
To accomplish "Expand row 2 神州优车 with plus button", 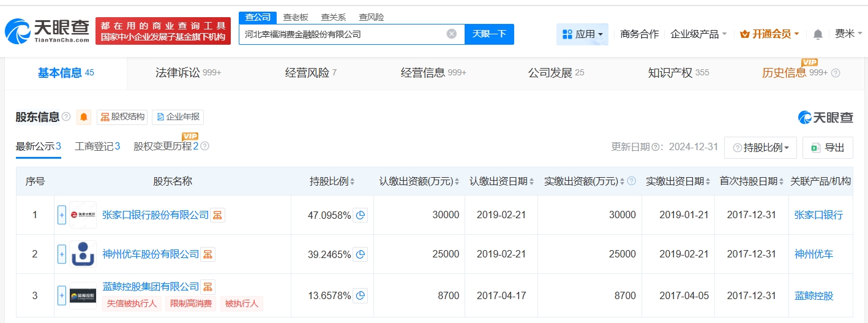I will click(x=62, y=254).
